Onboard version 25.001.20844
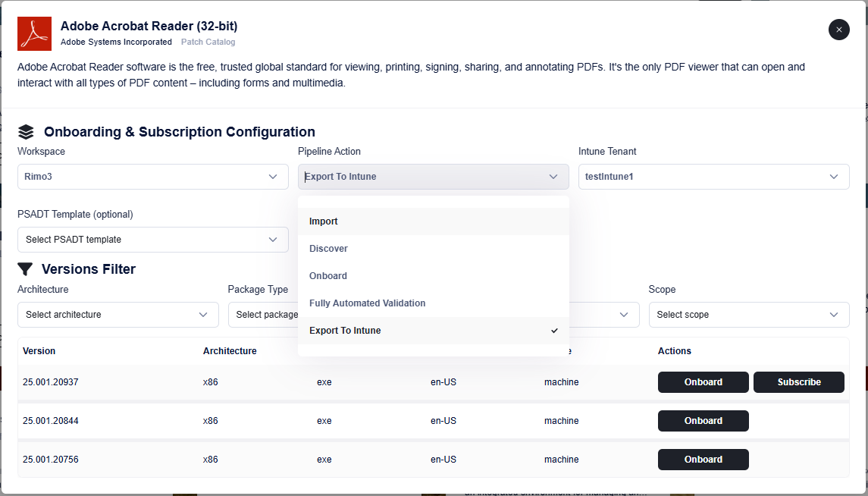 703,421
